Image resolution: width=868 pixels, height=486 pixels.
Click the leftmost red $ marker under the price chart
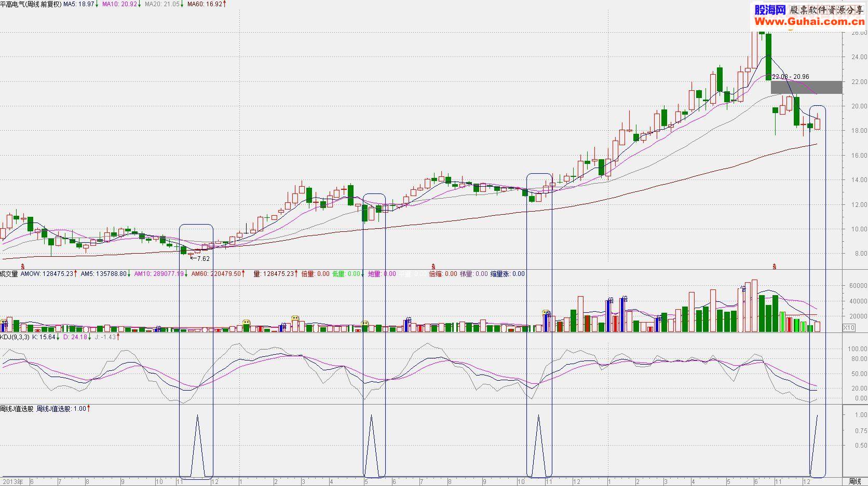pyautogui.click(x=22, y=266)
